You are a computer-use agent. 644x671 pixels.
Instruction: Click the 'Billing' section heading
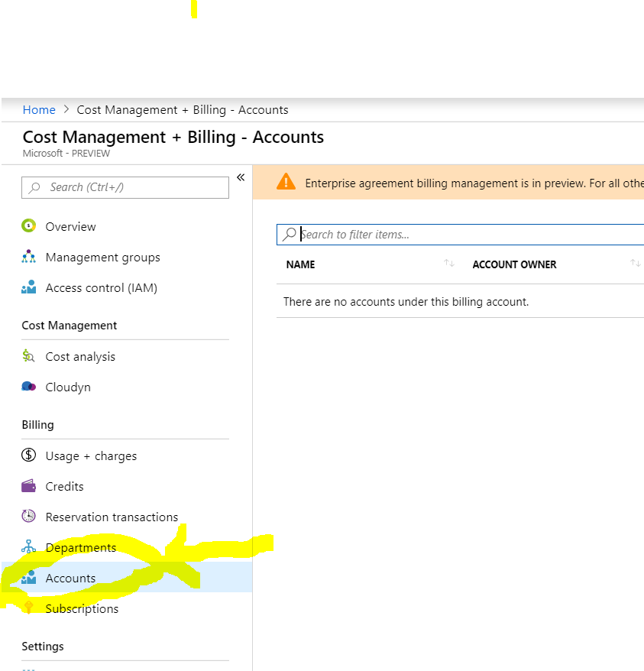[37, 424]
